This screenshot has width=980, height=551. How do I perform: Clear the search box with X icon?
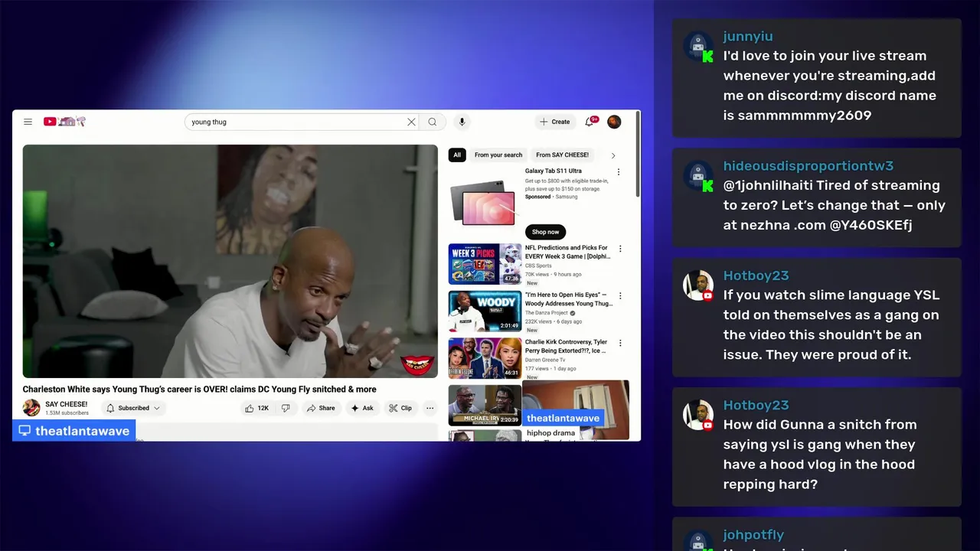411,122
